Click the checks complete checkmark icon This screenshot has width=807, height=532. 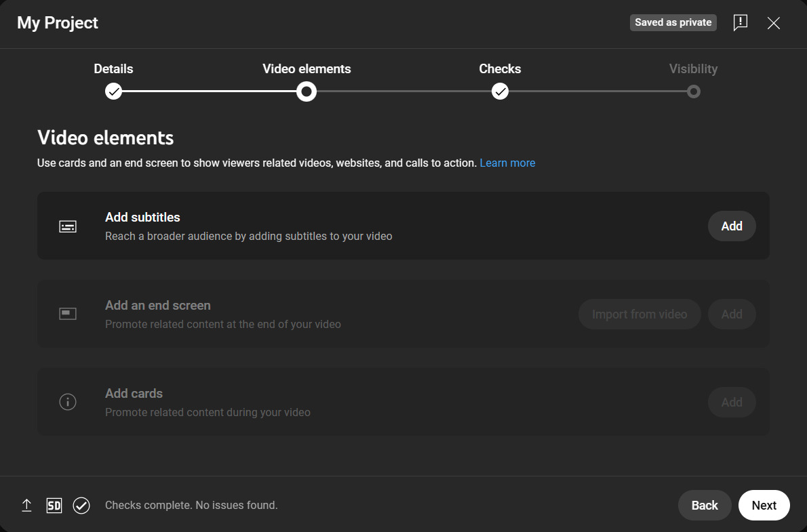pyautogui.click(x=81, y=505)
